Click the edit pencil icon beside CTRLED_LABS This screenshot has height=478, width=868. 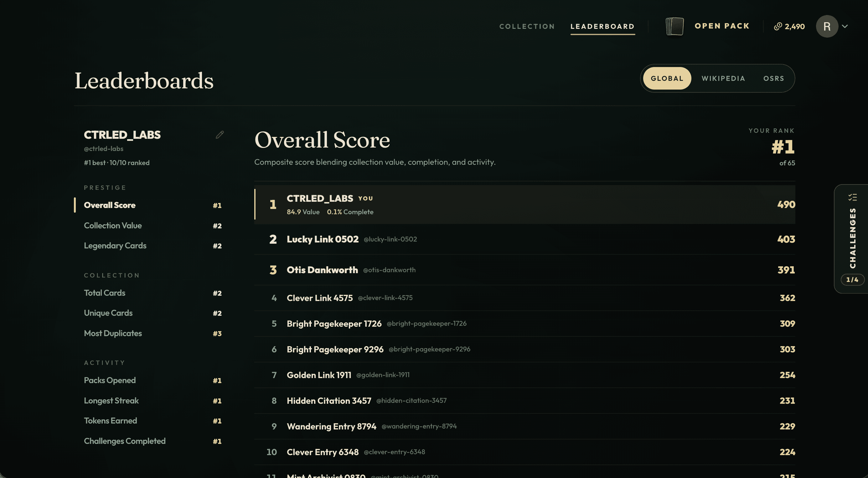pos(220,135)
